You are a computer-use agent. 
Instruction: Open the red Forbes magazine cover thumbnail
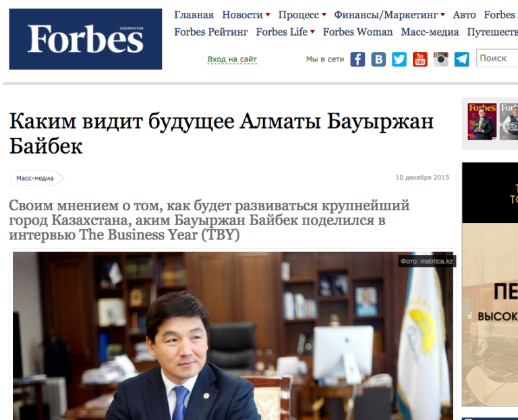[x=482, y=121]
